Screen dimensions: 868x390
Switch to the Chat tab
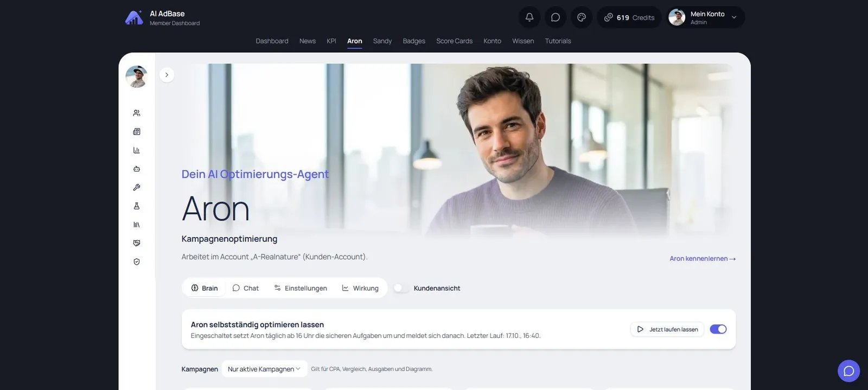point(246,288)
